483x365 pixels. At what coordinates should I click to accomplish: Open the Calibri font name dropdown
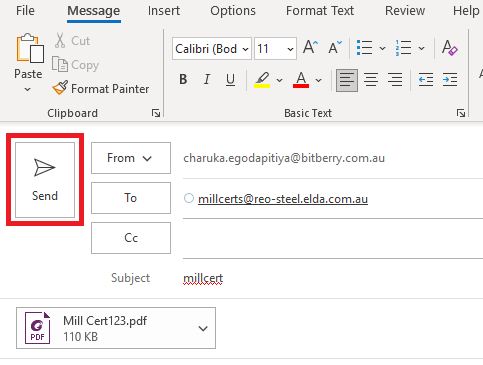[212, 49]
